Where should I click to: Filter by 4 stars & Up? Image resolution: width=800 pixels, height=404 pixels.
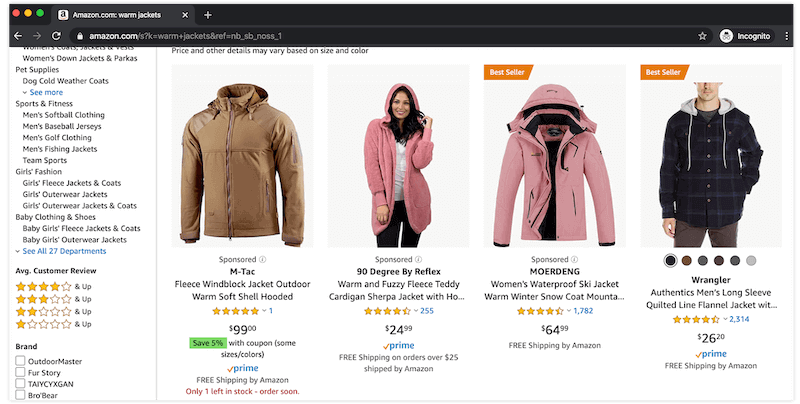54,286
